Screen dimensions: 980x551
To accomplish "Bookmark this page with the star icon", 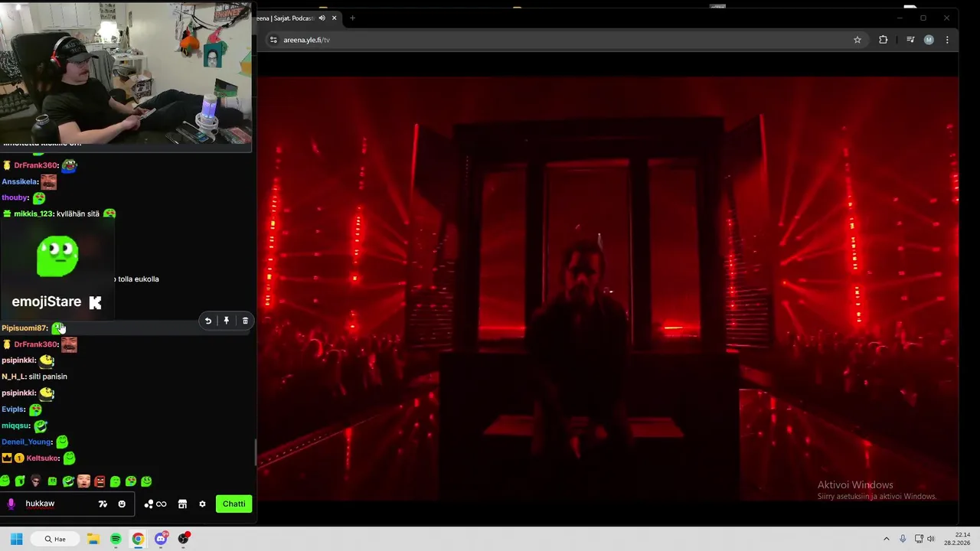I will [857, 40].
